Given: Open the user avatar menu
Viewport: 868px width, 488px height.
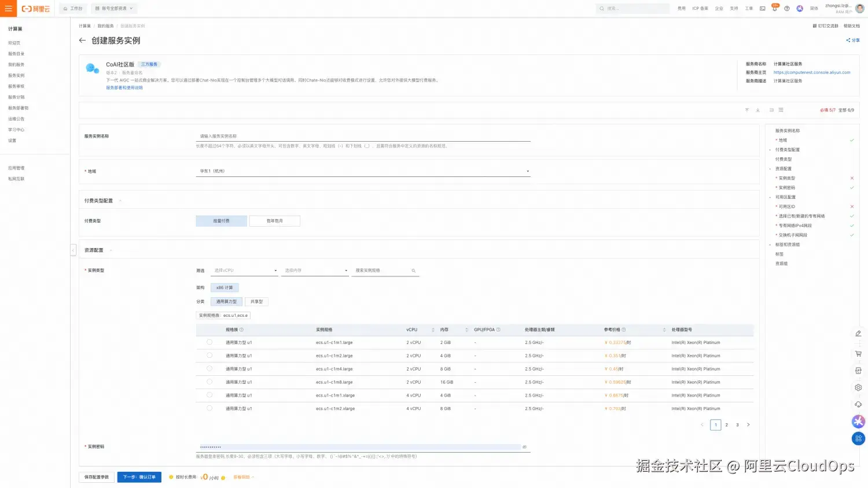Looking at the screenshot, I should click(859, 8).
